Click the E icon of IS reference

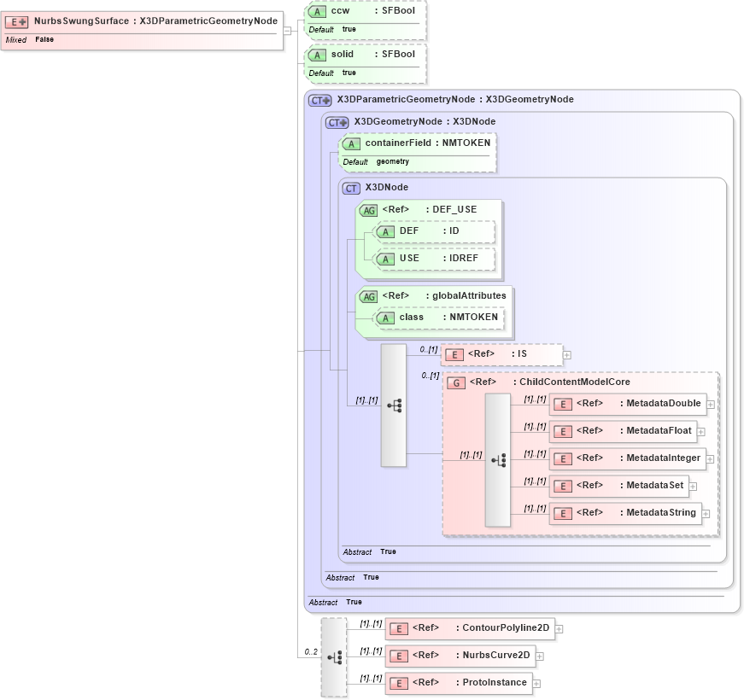(x=454, y=355)
